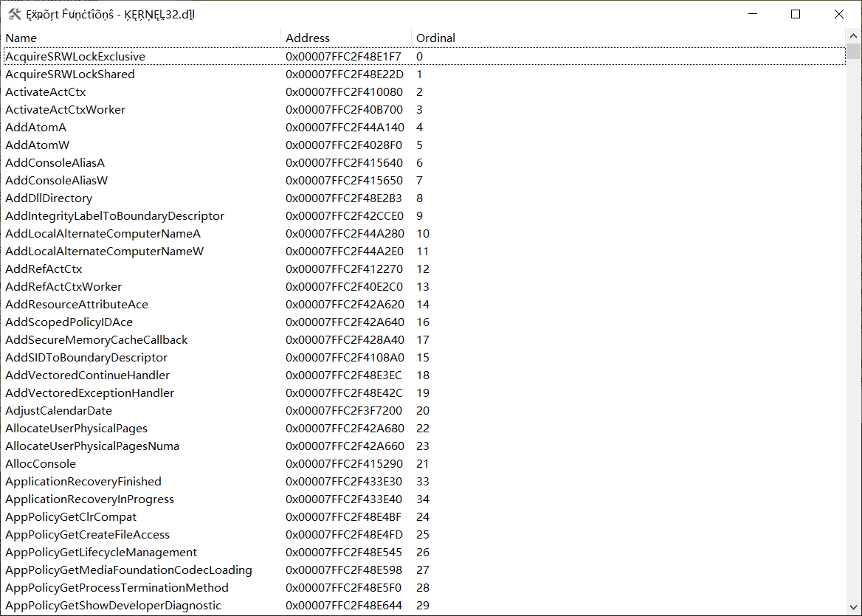Screen dimensions: 862x616
Task: Select the AllocateUserPhysicalPages row
Action: coord(424,428)
